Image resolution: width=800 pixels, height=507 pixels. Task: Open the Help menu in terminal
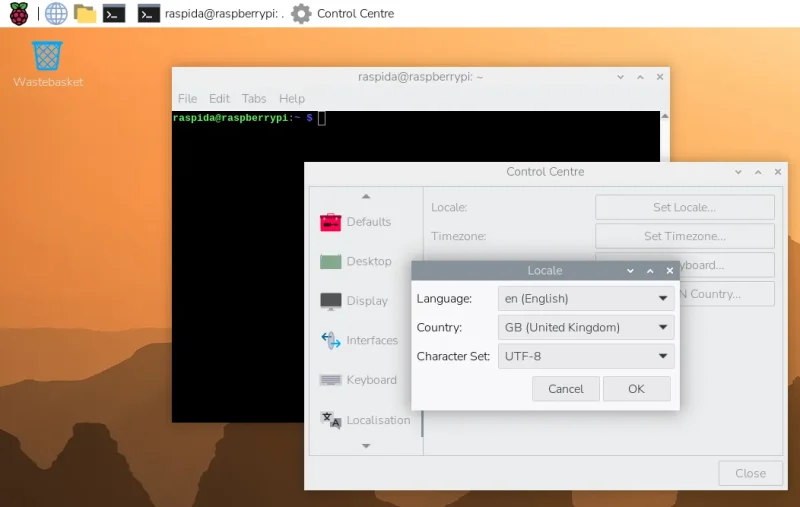[x=292, y=98]
